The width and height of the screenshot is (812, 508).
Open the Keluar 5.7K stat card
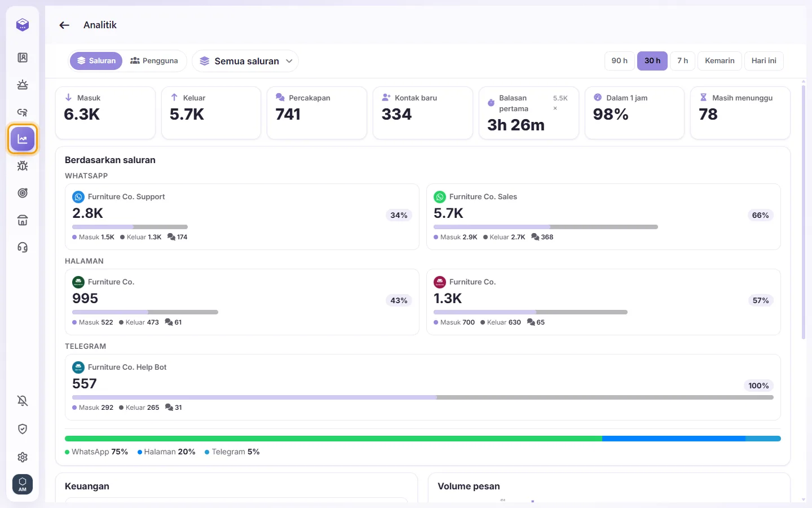pos(211,113)
